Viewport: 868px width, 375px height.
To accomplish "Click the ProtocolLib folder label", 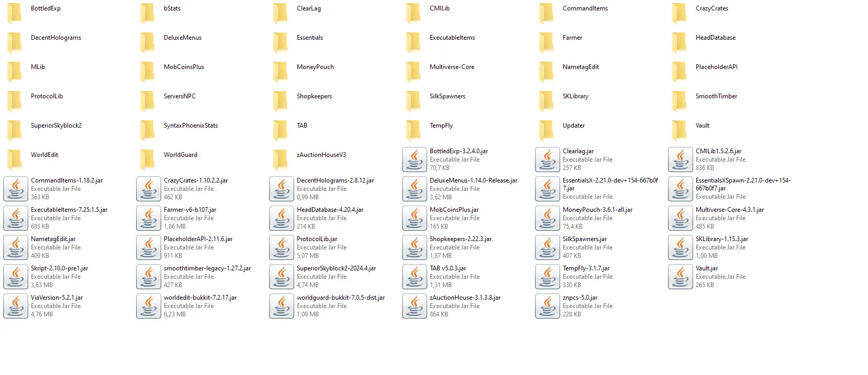I will coord(47,96).
